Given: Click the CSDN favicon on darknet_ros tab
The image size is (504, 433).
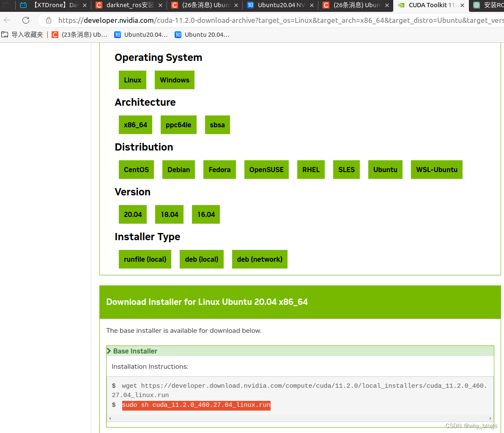Looking at the screenshot, I should (x=99, y=5).
